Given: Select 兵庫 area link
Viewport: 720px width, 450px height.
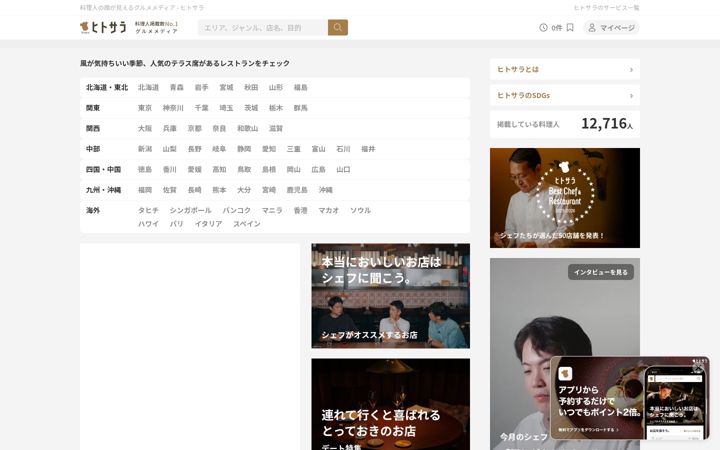Looking at the screenshot, I should click(169, 129).
